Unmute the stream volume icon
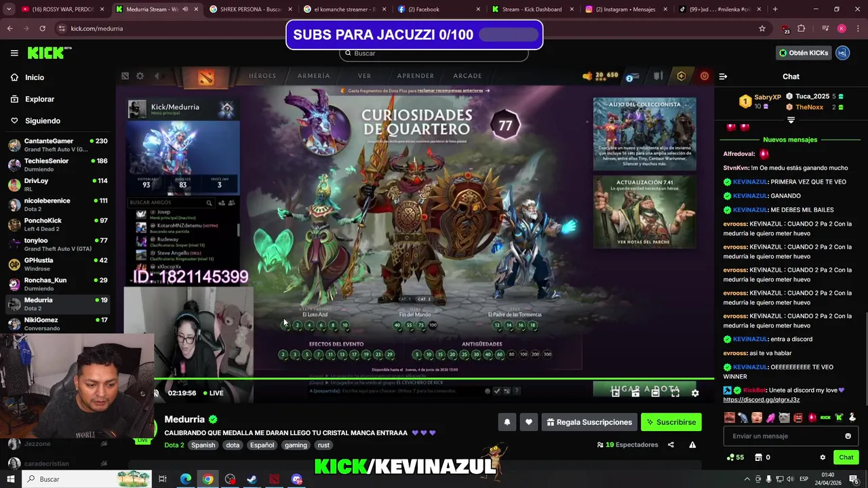868x488 pixels. pos(157,393)
